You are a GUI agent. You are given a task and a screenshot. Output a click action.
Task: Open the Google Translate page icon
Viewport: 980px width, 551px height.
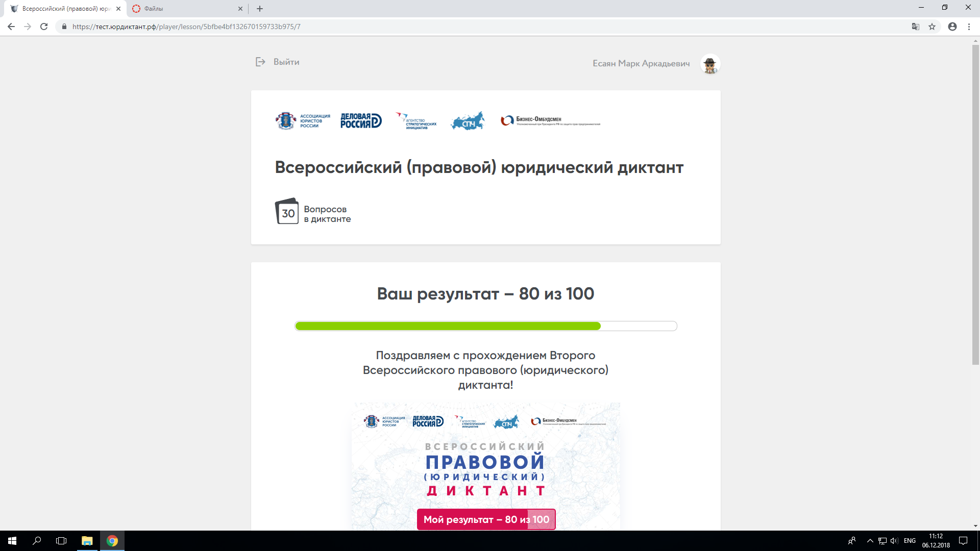(916, 27)
